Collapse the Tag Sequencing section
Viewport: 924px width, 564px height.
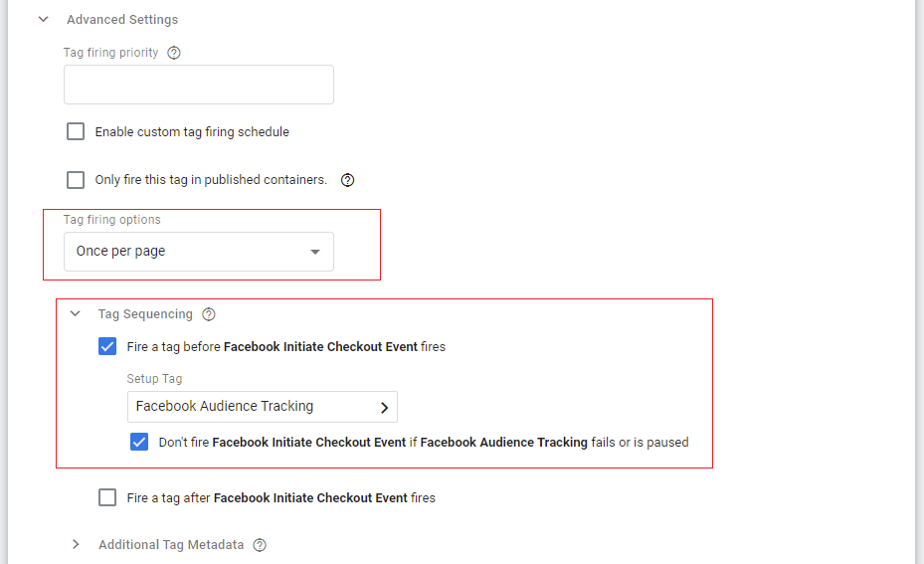(75, 314)
